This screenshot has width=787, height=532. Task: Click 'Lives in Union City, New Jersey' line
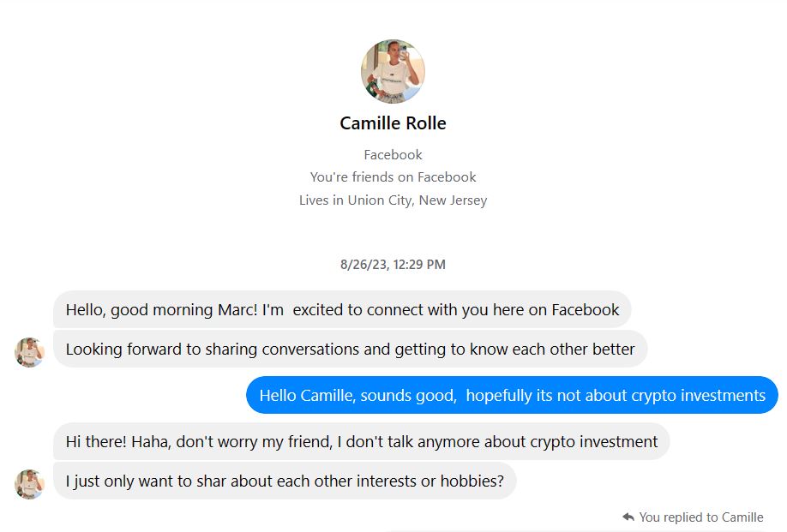[x=393, y=200]
